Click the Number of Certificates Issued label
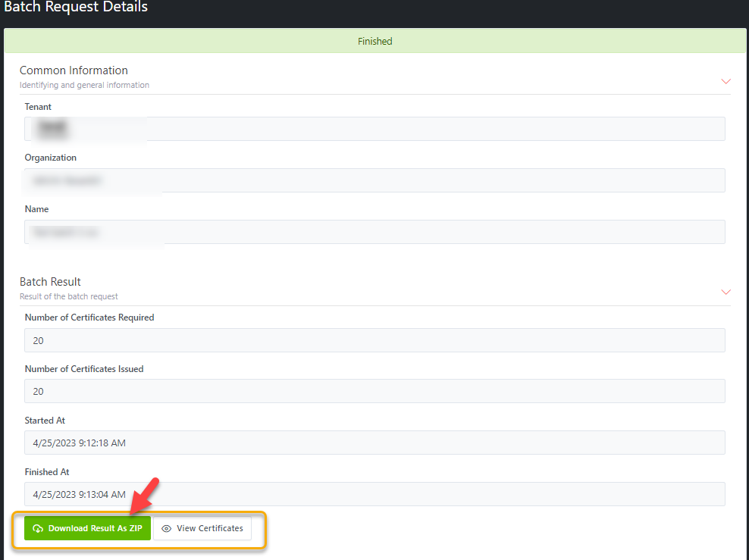 [84, 369]
